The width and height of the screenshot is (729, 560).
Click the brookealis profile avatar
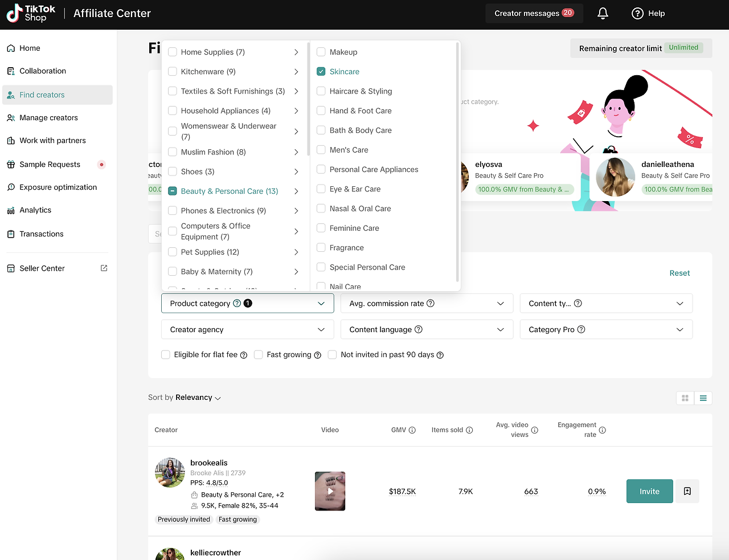[x=170, y=472]
